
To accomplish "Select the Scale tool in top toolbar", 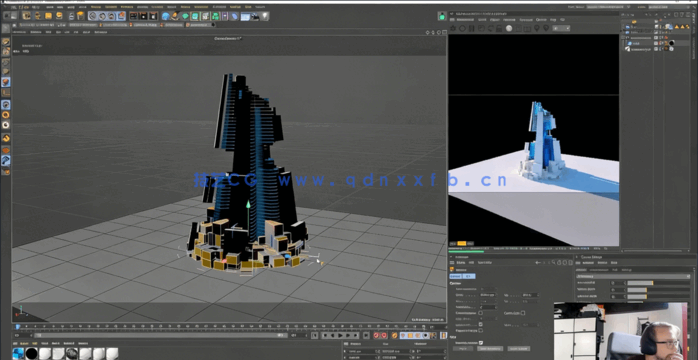I will tap(49, 16).
